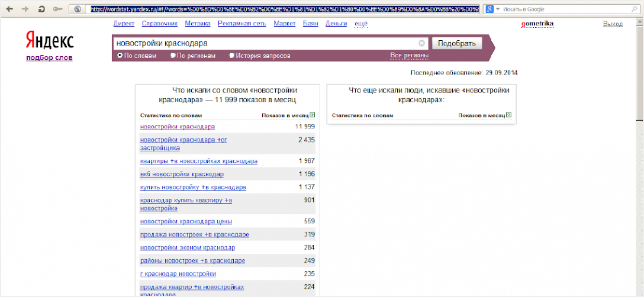Click the 1 987 impressions value

point(307,161)
